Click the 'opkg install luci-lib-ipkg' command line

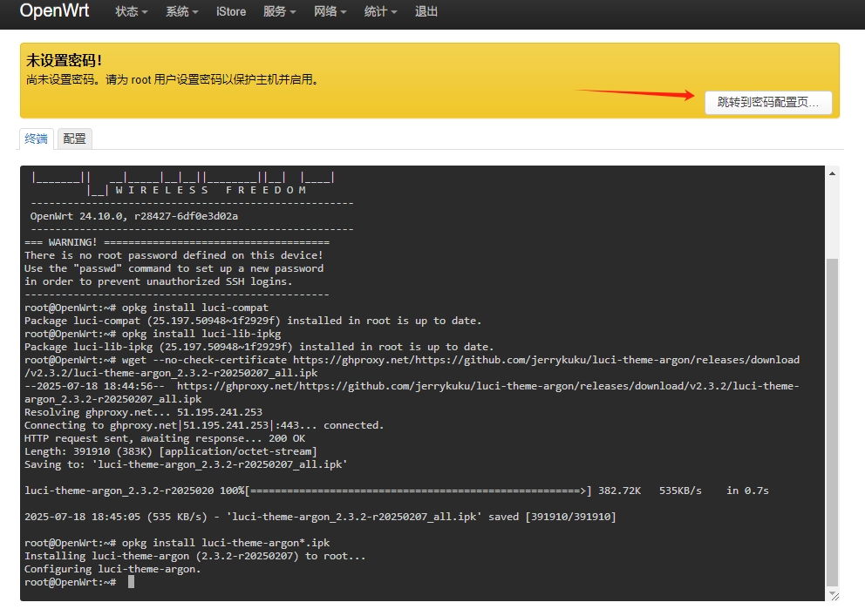[153, 334]
